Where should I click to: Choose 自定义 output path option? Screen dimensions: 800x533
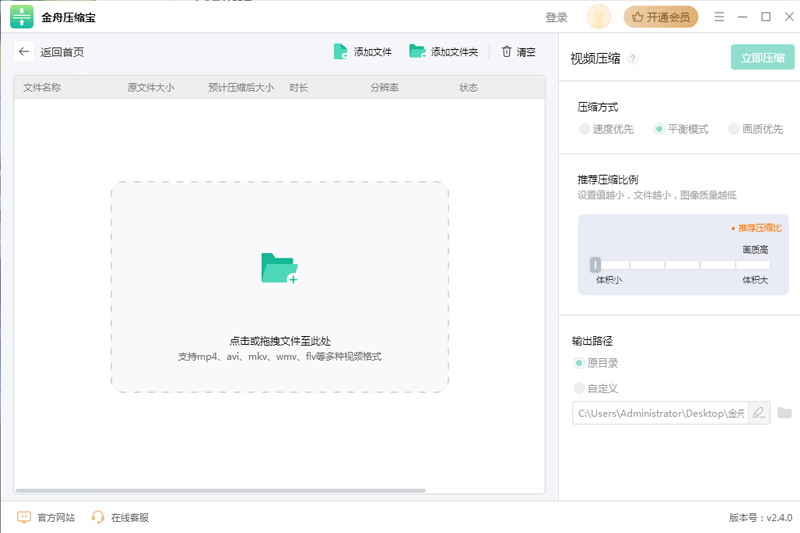tap(579, 388)
